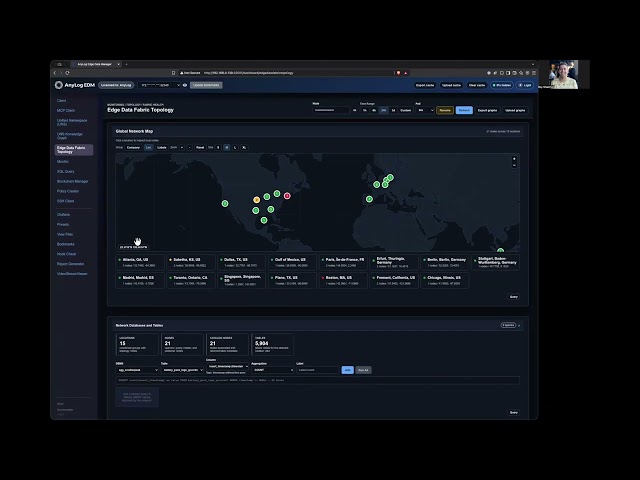This screenshot has width=640, height=480.
Task: Open the Monitor sidebar page
Action: (x=63, y=162)
